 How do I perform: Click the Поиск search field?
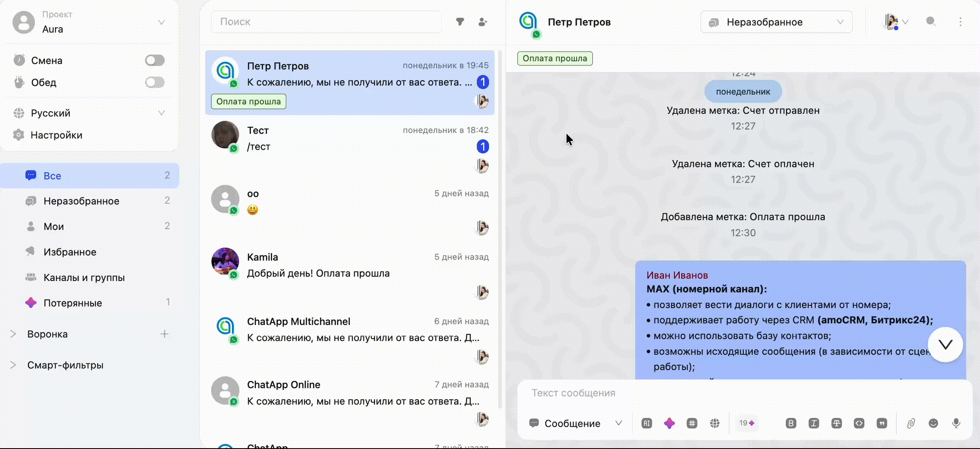[x=327, y=22]
